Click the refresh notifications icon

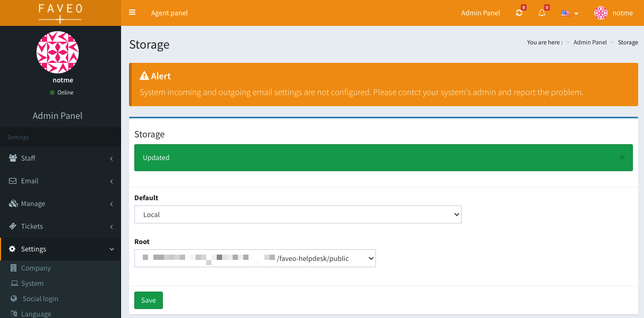(519, 13)
